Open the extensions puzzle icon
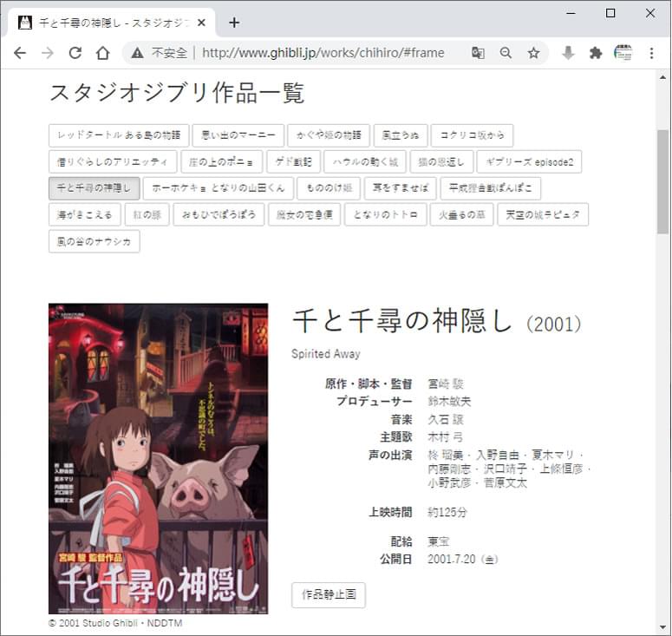 click(x=596, y=53)
